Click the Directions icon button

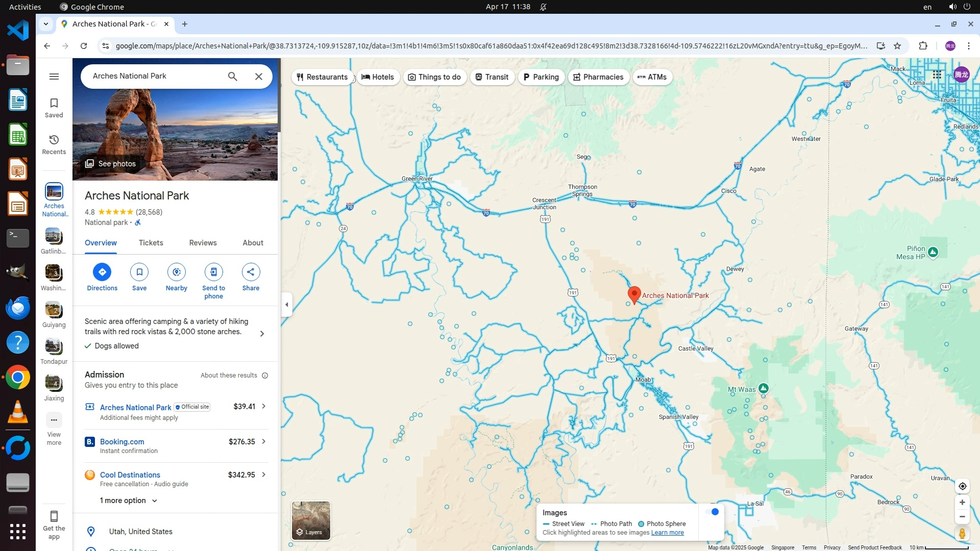pyautogui.click(x=102, y=272)
